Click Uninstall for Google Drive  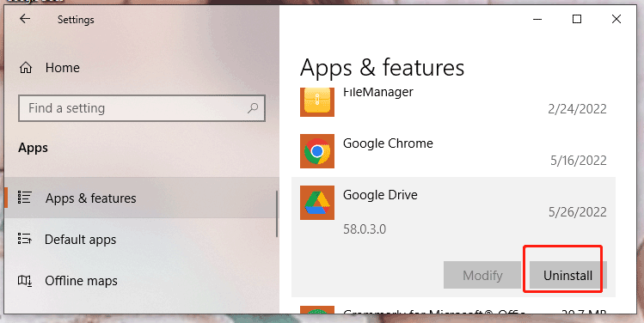pos(568,275)
